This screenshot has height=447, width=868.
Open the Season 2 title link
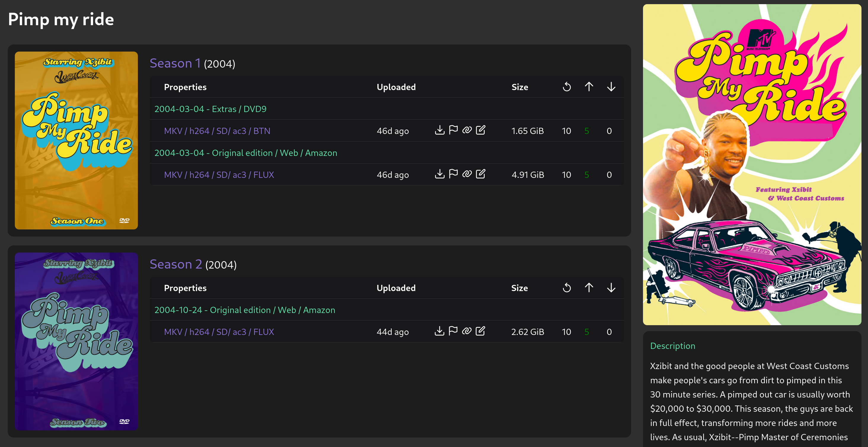click(176, 264)
